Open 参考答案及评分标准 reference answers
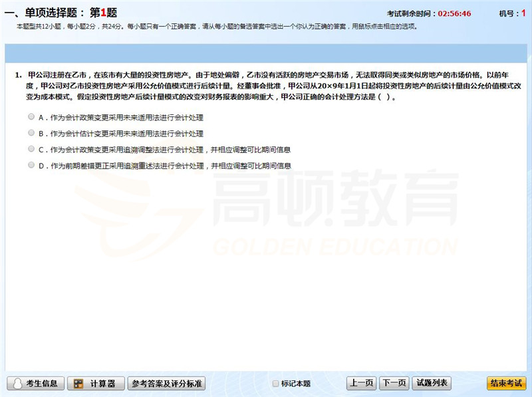Screen dimensions: 532x397 (166, 384)
